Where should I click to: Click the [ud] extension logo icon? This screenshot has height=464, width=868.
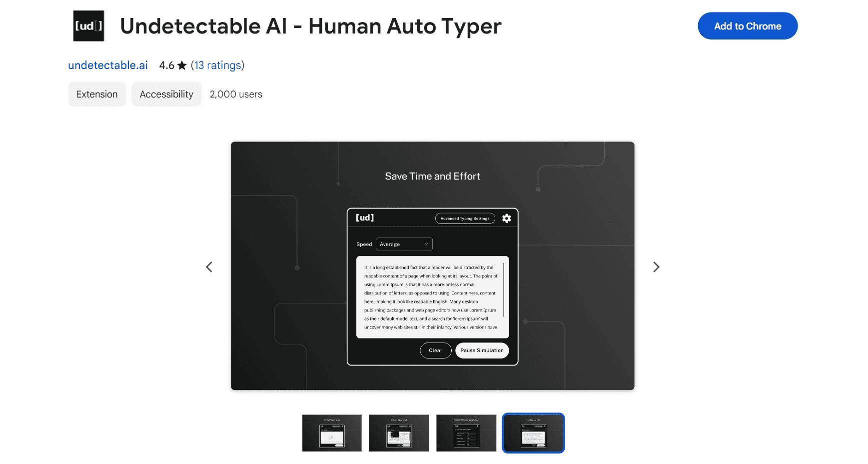point(88,26)
